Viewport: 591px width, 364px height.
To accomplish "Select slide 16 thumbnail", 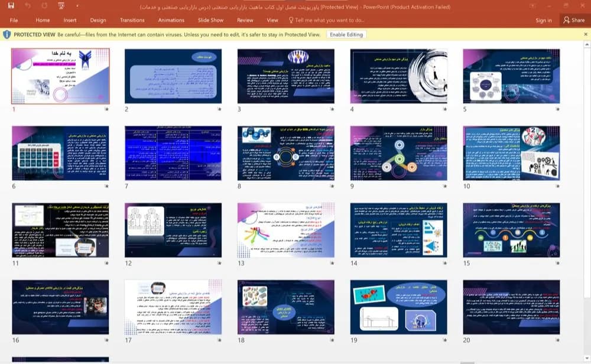I will [60, 307].
